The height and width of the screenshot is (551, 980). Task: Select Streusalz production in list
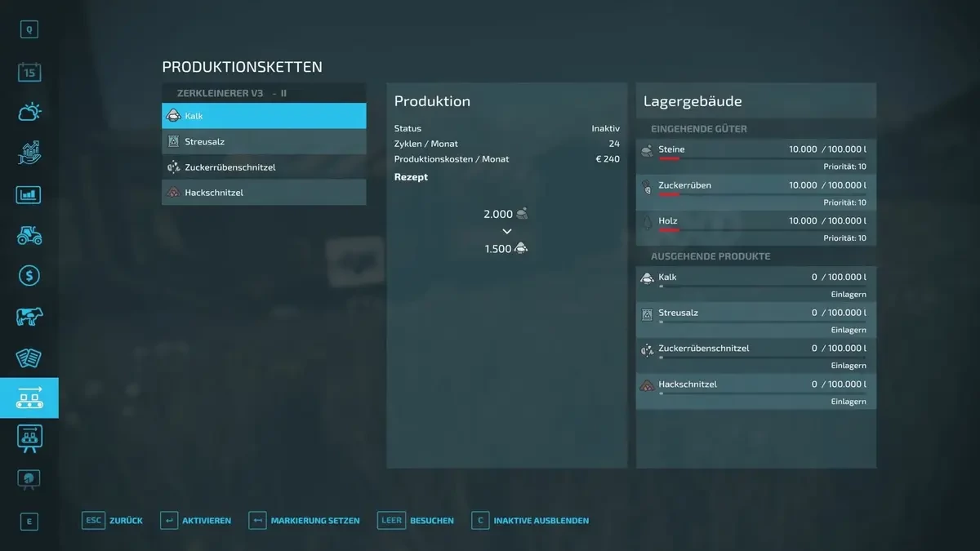[264, 141]
